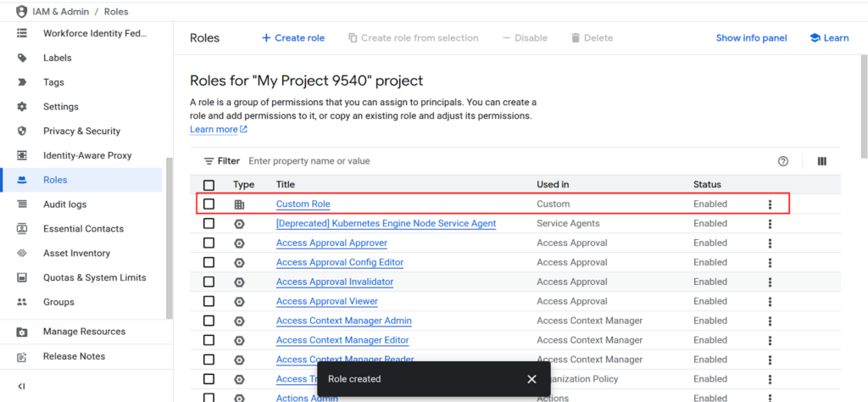Open the three-dot menu for Access Approval Invalidator
The image size is (868, 402).
770,282
